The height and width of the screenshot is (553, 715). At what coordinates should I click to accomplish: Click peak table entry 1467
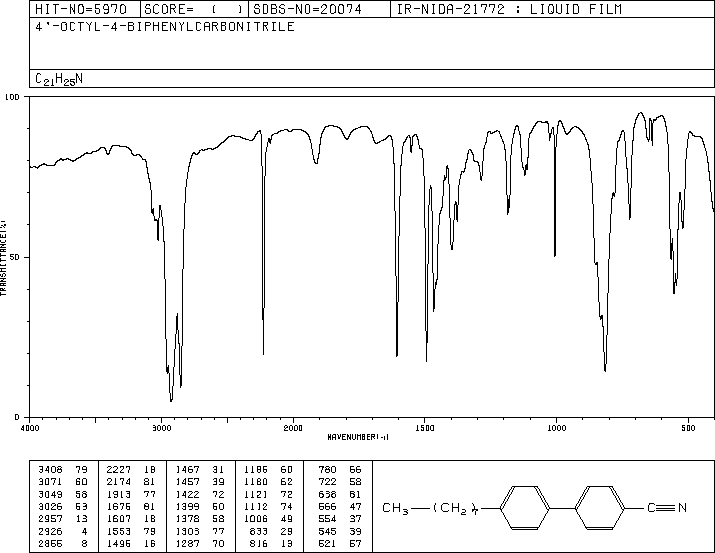[187, 470]
